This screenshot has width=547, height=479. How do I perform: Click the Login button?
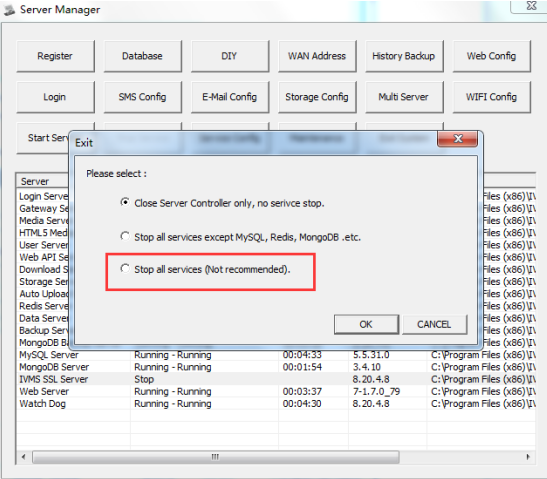pos(55,97)
